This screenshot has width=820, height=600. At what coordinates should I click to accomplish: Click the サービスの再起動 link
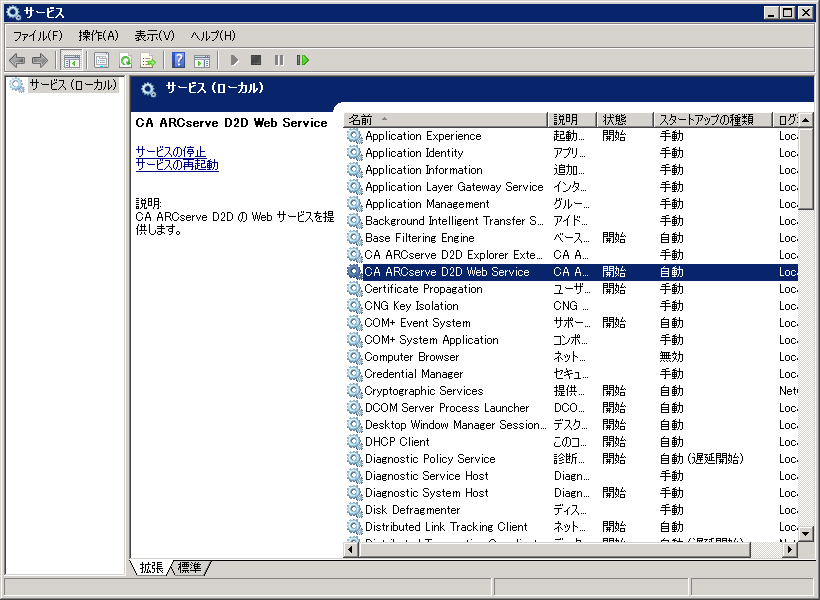[177, 165]
